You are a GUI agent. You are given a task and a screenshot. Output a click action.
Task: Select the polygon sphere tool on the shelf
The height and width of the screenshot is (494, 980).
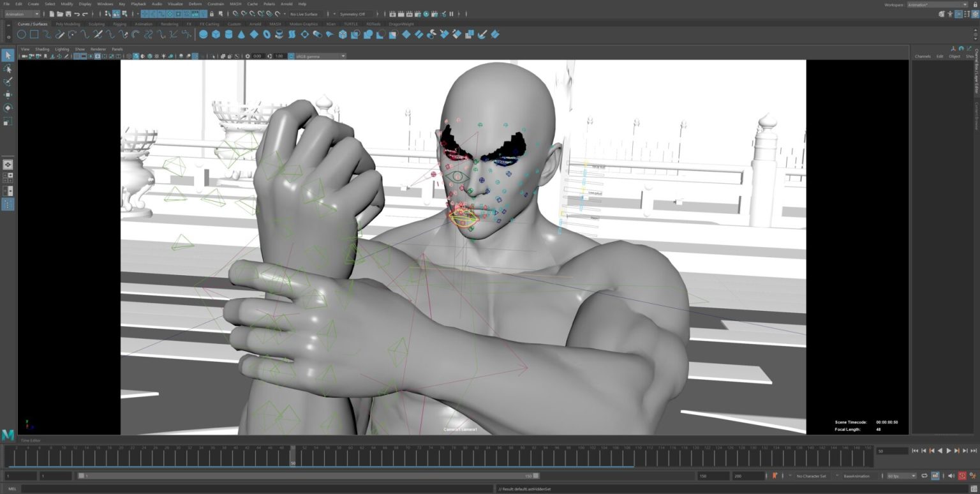[x=203, y=34]
